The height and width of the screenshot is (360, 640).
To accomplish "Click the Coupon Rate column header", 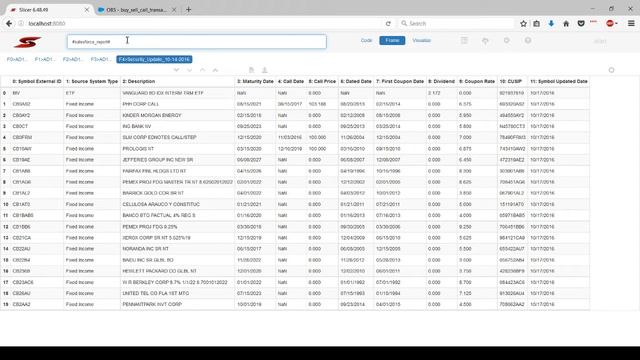I will (x=477, y=82).
